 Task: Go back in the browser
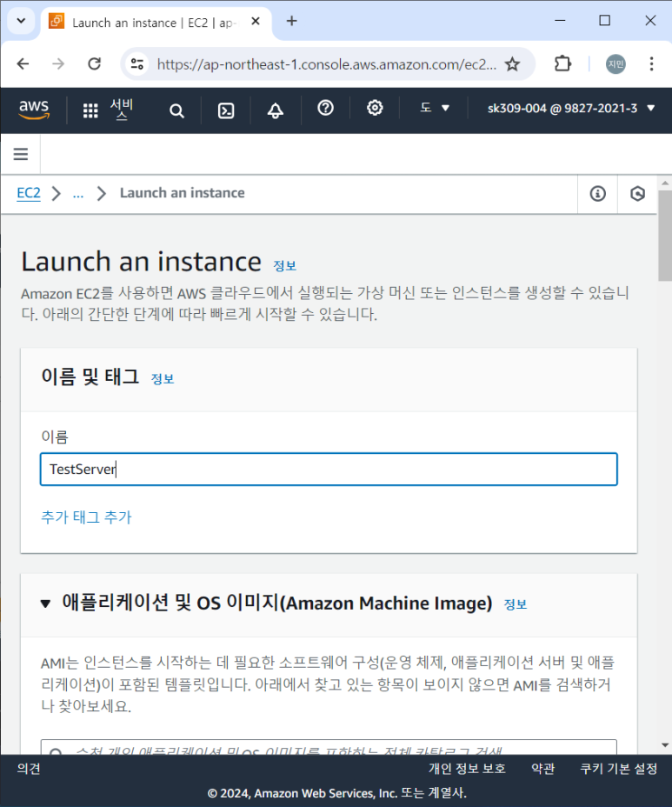point(23,63)
